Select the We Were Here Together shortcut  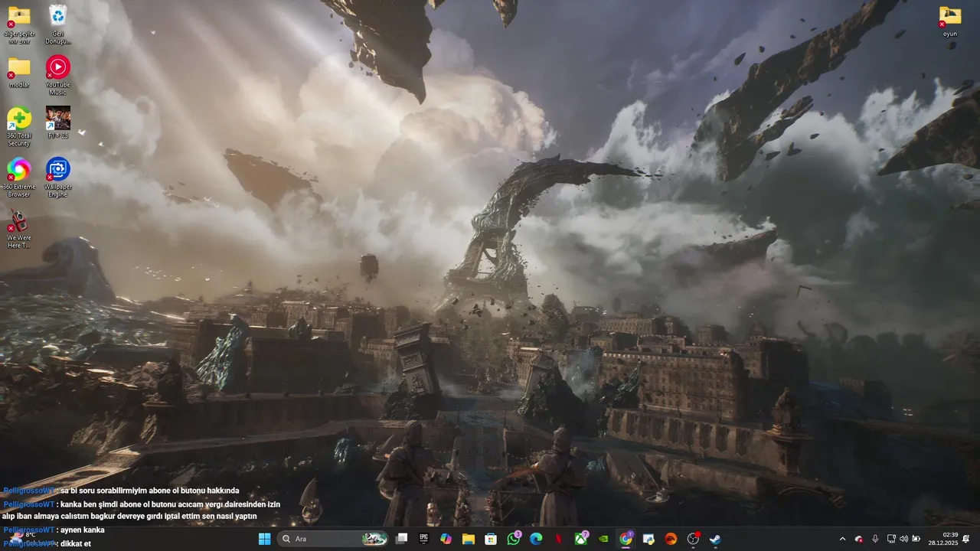pyautogui.click(x=18, y=228)
